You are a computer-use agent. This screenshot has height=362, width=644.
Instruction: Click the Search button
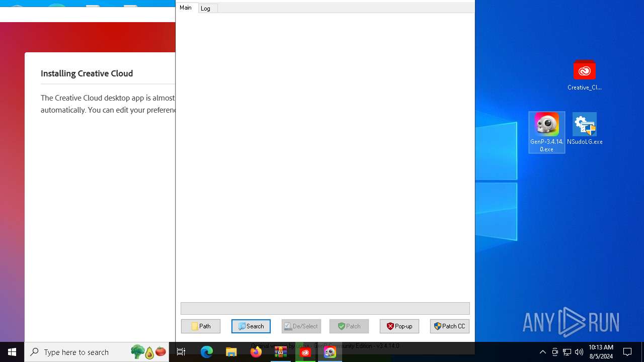pos(251,326)
